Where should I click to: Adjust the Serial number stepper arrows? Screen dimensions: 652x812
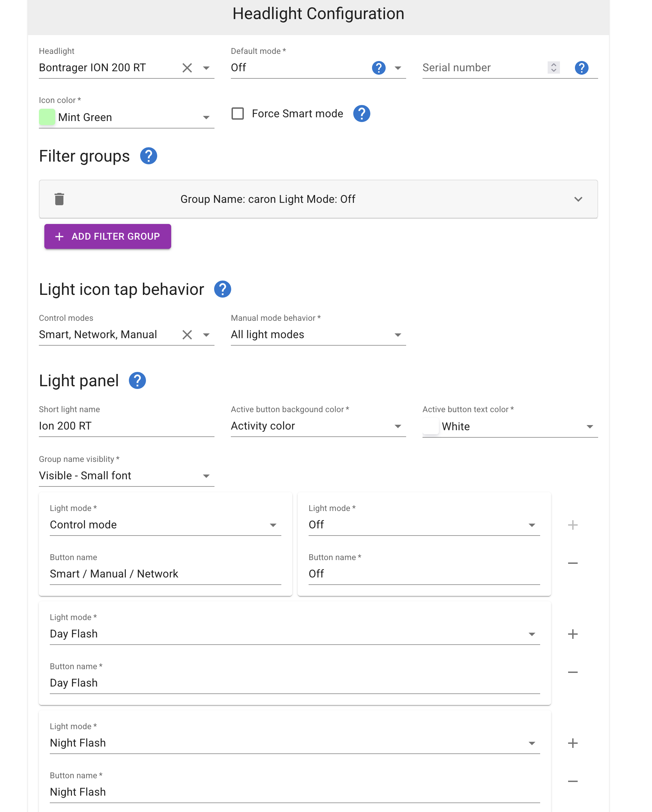click(x=553, y=68)
